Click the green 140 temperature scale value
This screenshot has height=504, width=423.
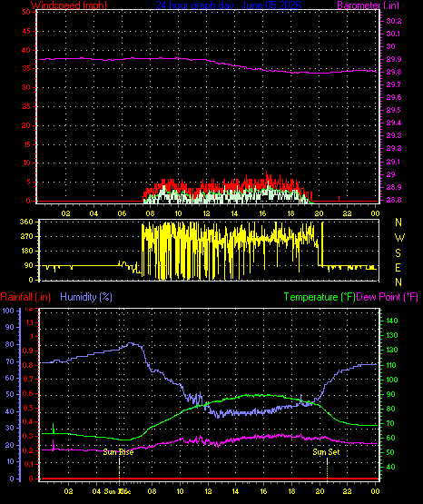pyautogui.click(x=391, y=321)
